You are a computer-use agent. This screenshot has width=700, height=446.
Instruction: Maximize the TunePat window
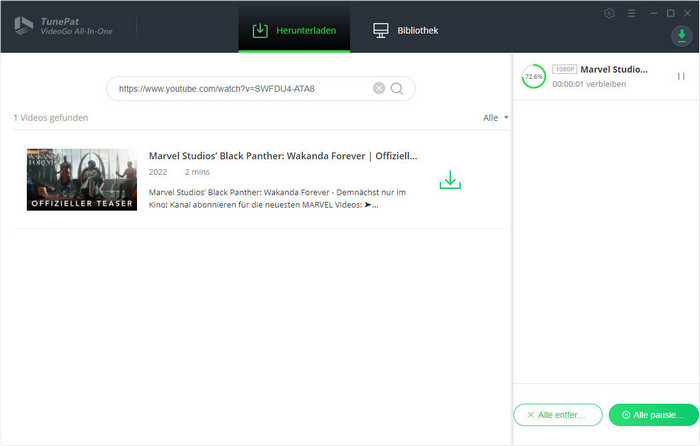click(671, 13)
